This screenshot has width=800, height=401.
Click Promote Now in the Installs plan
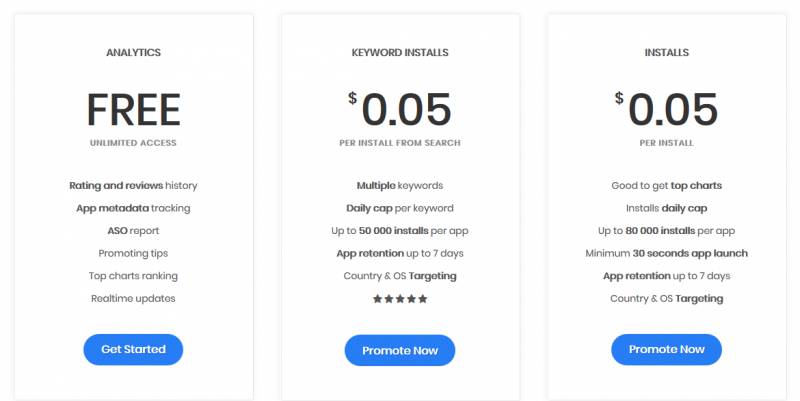(666, 349)
